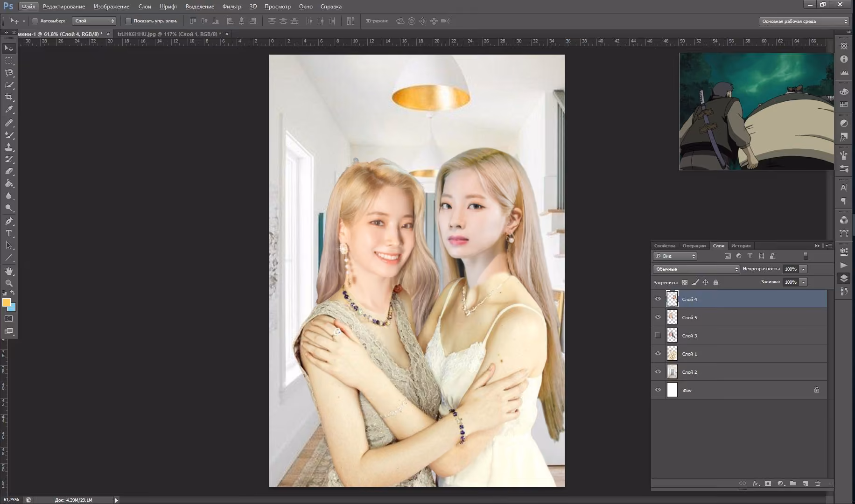Expand the collapsed toolbox columns

[6, 33]
